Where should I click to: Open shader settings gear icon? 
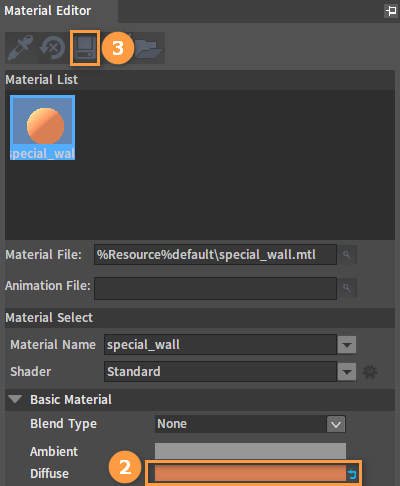pos(370,371)
